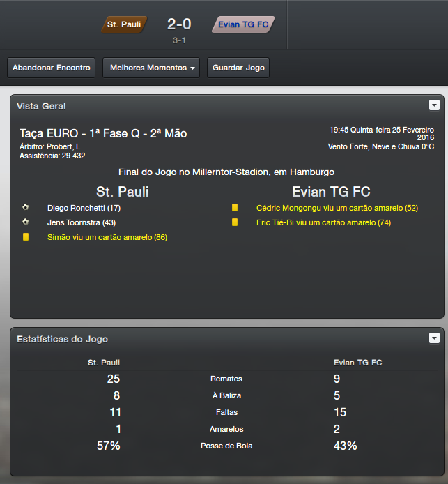This screenshot has width=448, height=484.
Task: Click the 2-0 score at the top
Action: tap(179, 24)
